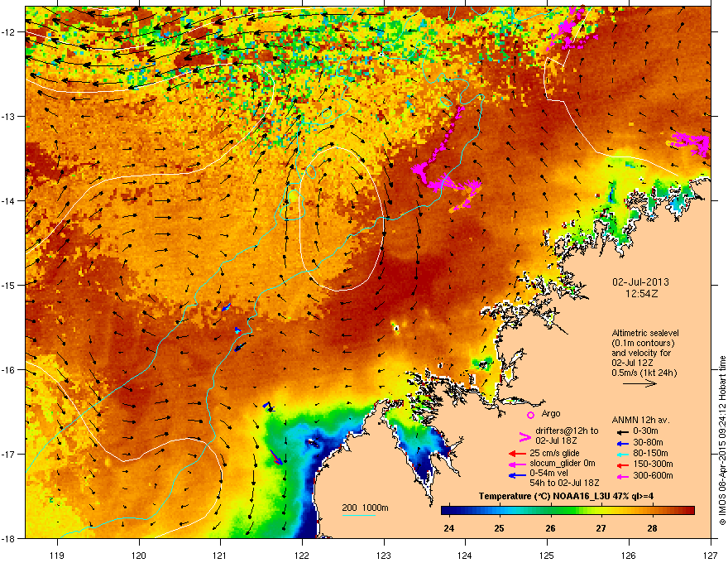The image size is (728, 563).
Task: Click the 0.5m/s velocity scale arrow
Action: pyautogui.click(x=640, y=383)
